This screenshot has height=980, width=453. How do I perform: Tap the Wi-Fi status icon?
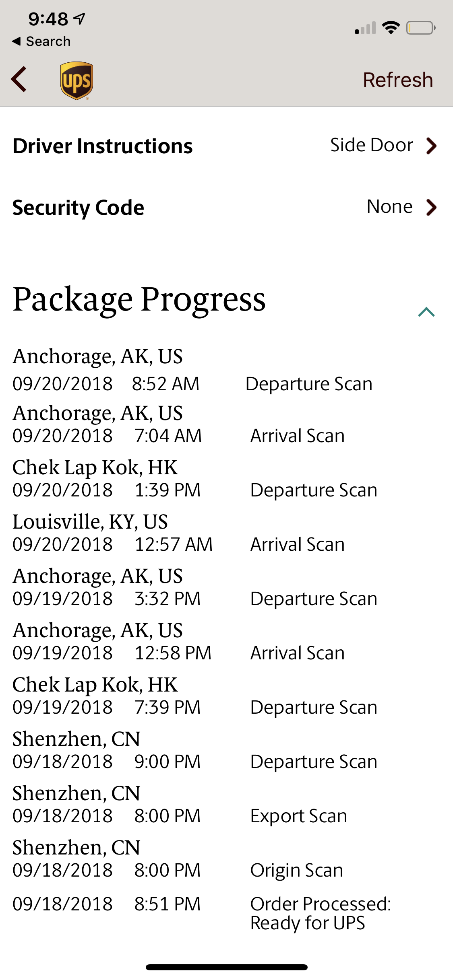(x=391, y=28)
